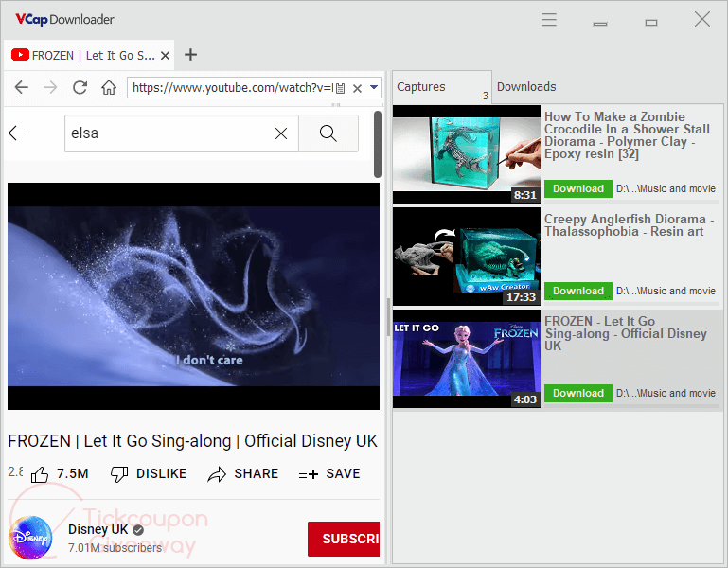Click save path of FROZEN capture
The height and width of the screenshot is (568, 728).
[x=666, y=393]
